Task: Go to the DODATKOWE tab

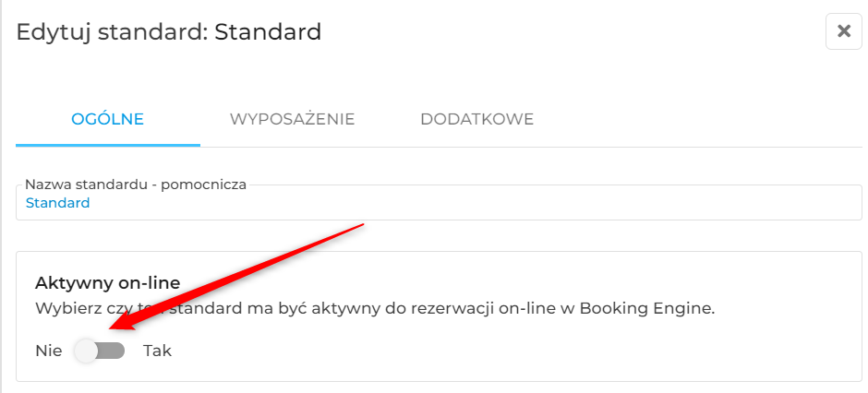Action: point(476,119)
